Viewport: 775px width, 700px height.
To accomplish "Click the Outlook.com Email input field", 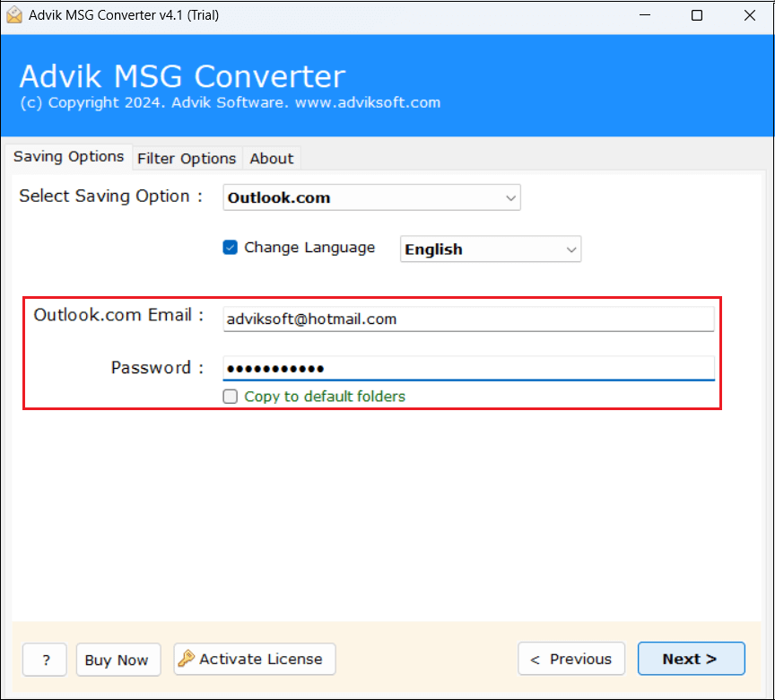I will pos(468,319).
